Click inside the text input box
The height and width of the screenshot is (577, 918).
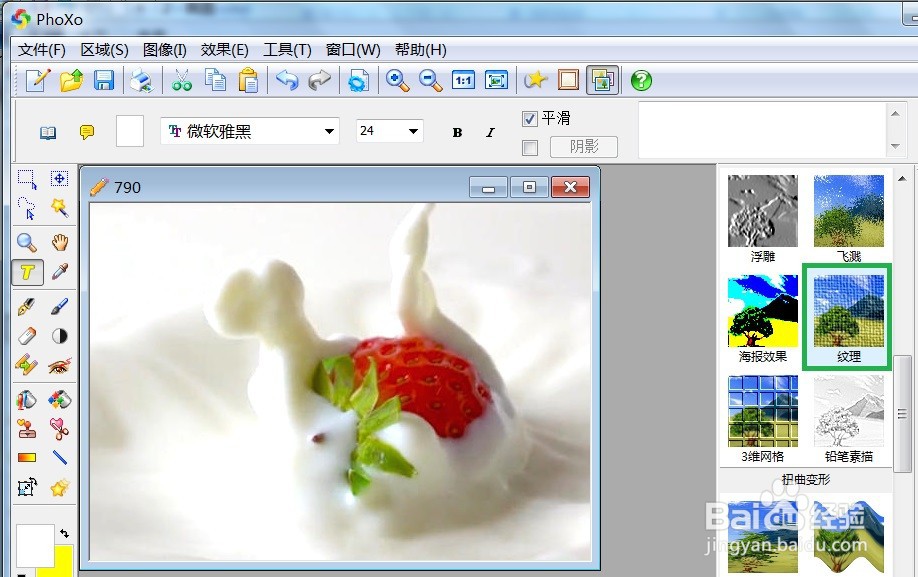pyautogui.click(x=761, y=130)
